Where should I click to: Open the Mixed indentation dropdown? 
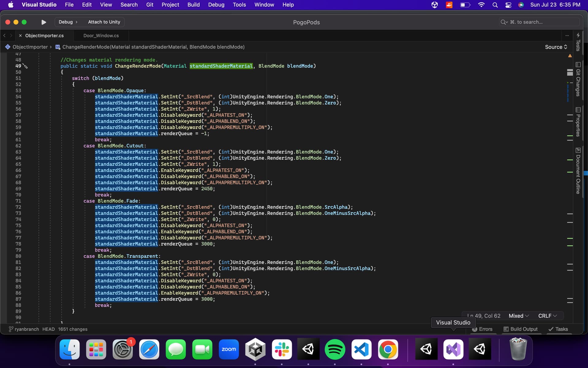(518, 316)
